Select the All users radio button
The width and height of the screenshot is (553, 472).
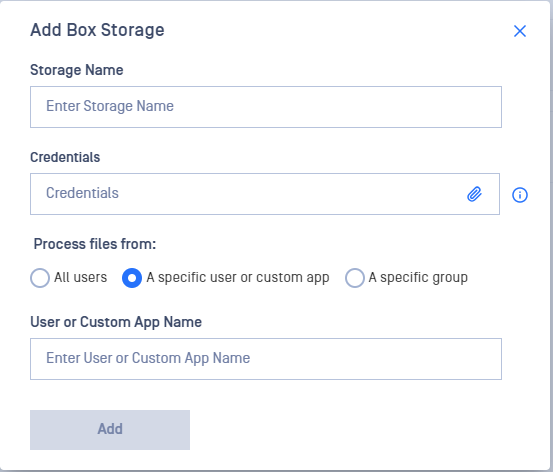pyautogui.click(x=40, y=278)
